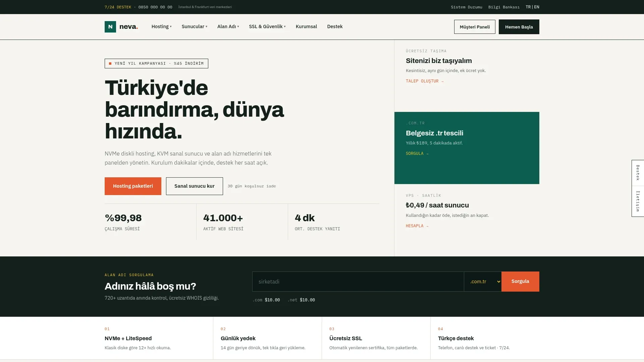Switch language to EN
This screenshot has width=644, height=362.
(537, 7)
